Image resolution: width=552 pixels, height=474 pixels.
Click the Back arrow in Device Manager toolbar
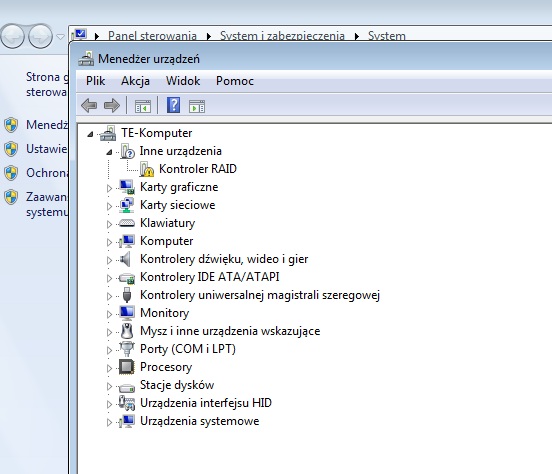[x=89, y=105]
